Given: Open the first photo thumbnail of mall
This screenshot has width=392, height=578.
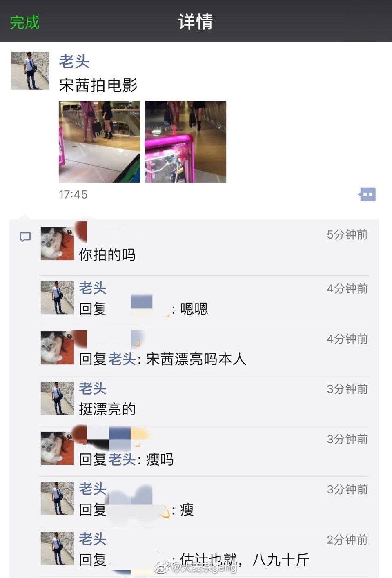Looking at the screenshot, I should coord(99,142).
